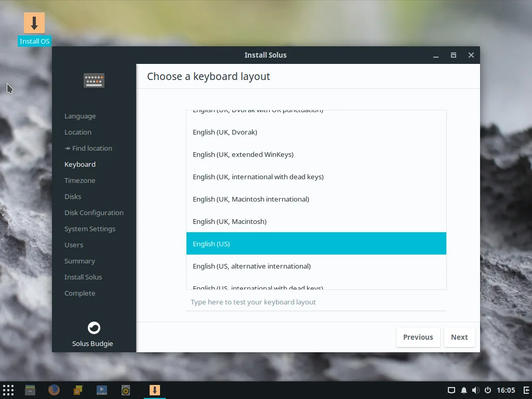Open notifications bell in system tray
Screen dimensions: 532x399
point(464,390)
